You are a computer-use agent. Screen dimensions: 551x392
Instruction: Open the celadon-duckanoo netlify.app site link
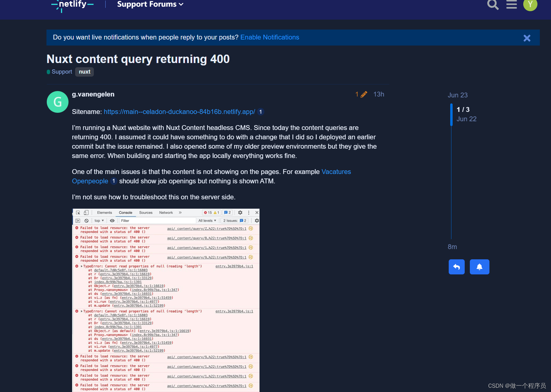click(179, 112)
